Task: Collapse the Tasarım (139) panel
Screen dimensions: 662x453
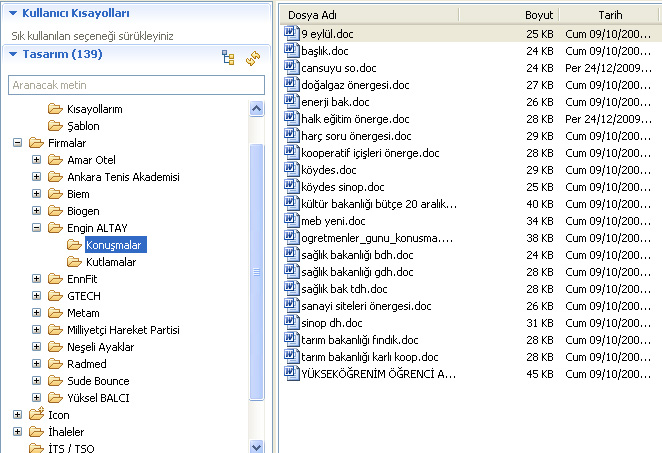Action: (x=12, y=54)
